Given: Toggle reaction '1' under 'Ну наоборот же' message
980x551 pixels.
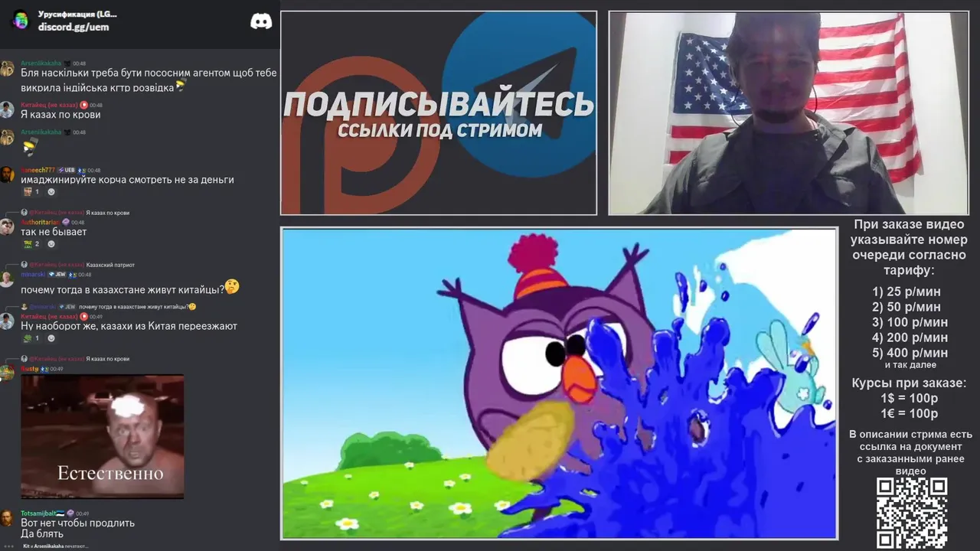Looking at the screenshot, I should [31, 338].
